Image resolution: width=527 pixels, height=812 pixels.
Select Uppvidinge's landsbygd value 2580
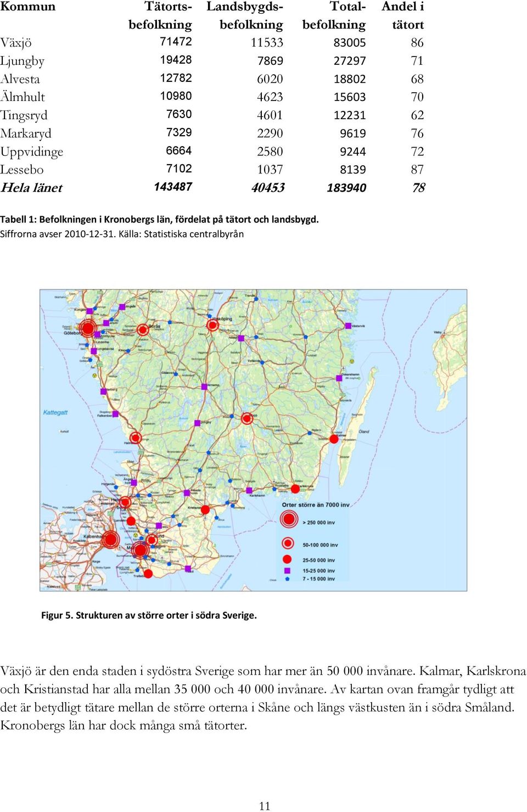270,152
